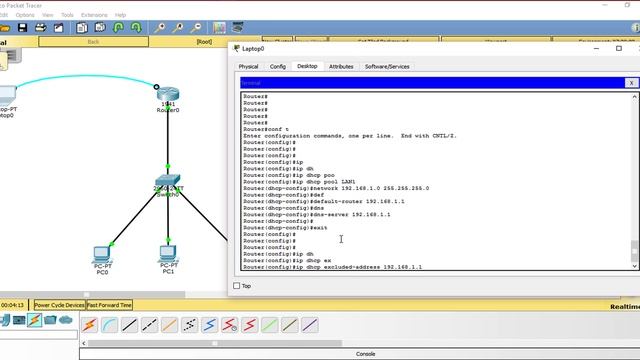This screenshot has height=360, width=640.
Task: Open the Custom Devices Dialog icon
Action: tap(238, 27)
